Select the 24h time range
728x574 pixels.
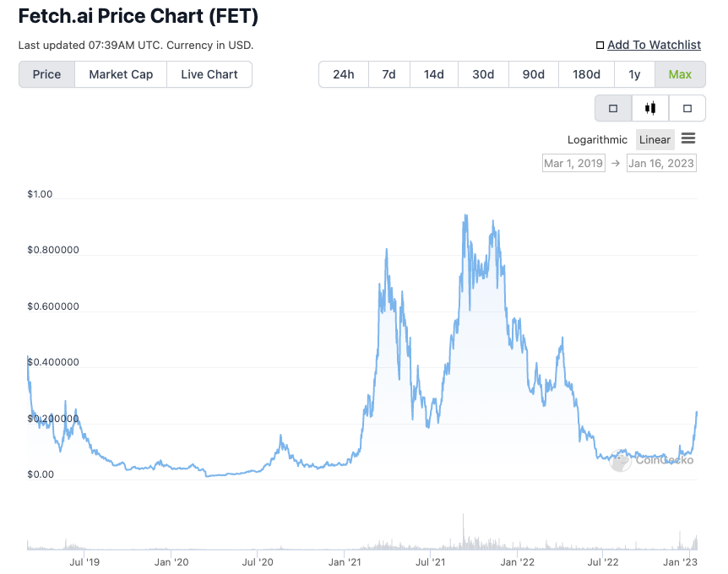pos(343,74)
